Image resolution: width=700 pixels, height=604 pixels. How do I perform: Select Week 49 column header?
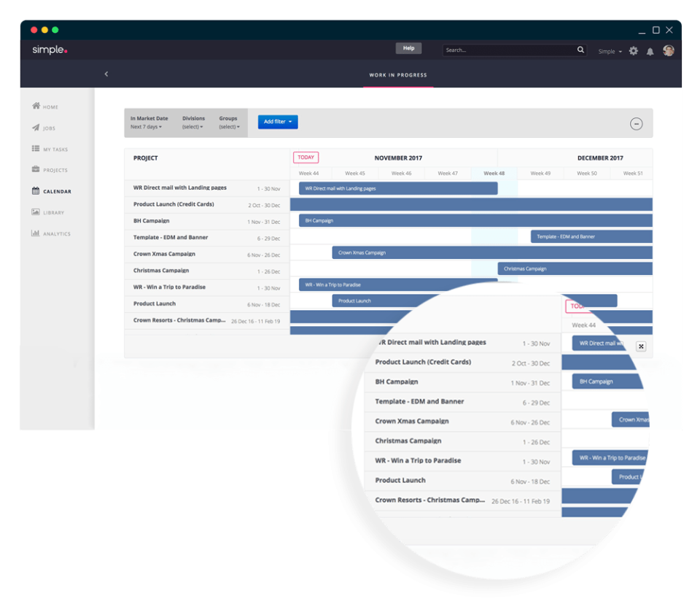[x=540, y=174]
